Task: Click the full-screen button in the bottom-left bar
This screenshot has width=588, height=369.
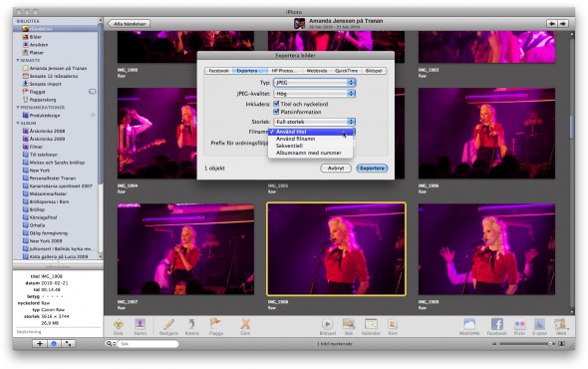Action: tap(68, 343)
